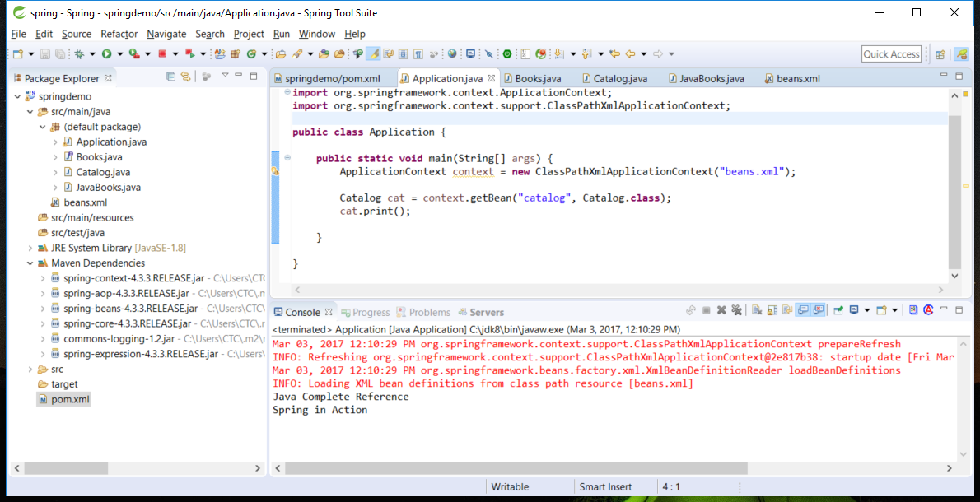Click the New Java Class toolbar icon
The image size is (980, 502).
click(x=251, y=53)
